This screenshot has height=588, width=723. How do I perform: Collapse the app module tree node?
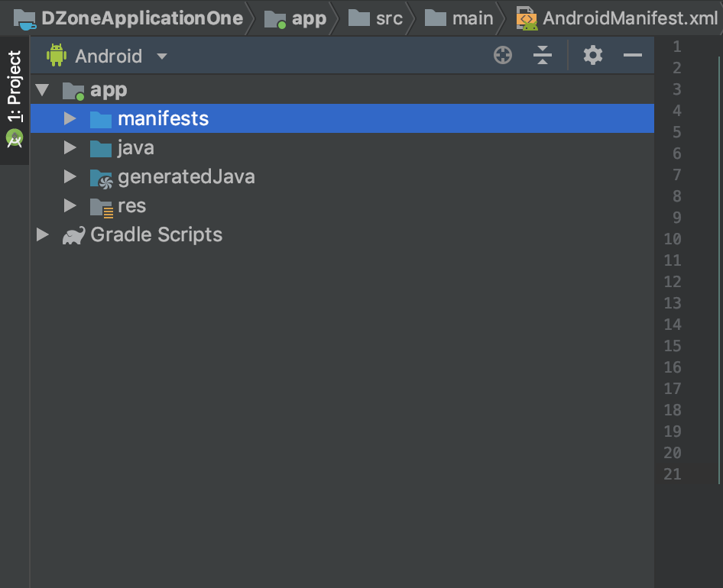coord(43,90)
